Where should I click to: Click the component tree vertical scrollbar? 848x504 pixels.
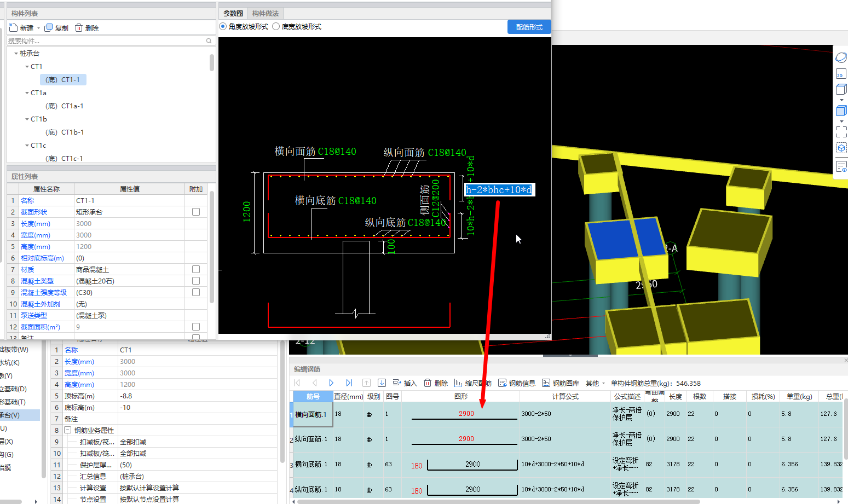(212, 62)
